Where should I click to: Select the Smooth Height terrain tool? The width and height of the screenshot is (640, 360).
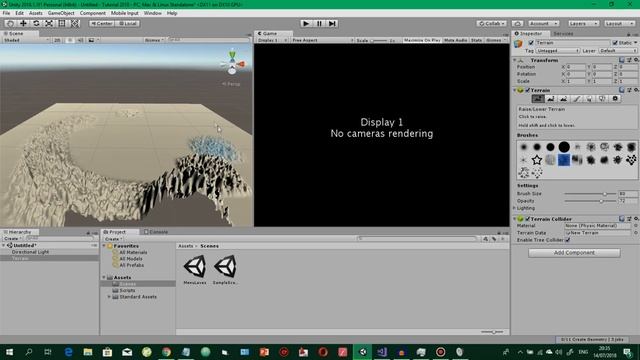click(x=564, y=99)
